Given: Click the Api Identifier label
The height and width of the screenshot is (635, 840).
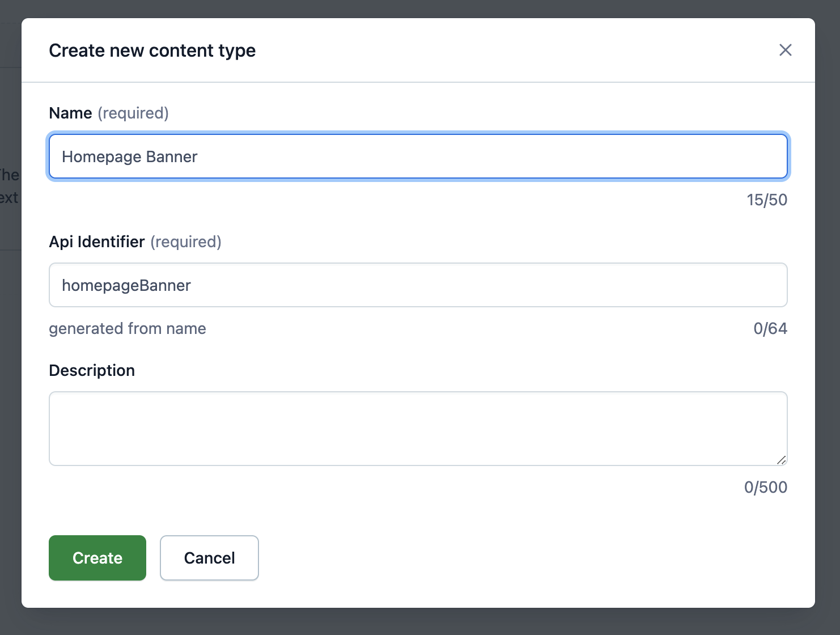Looking at the screenshot, I should point(97,242).
